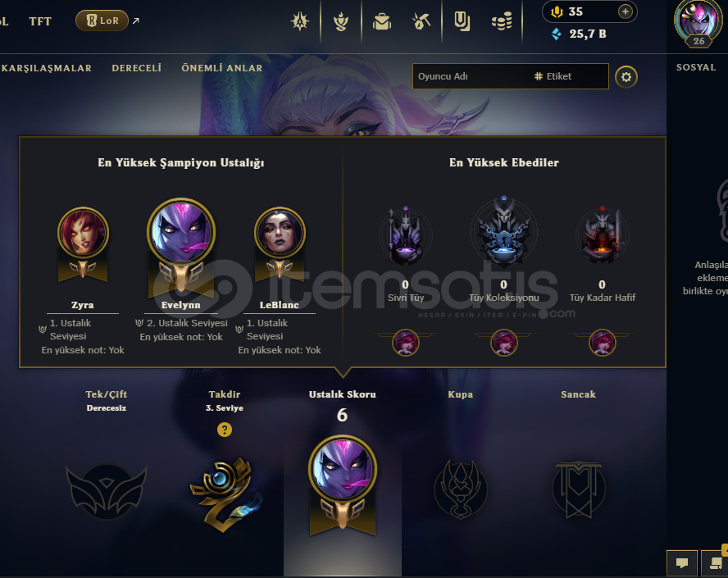Click the Takdir question mark help icon
This screenshot has height=578, width=728.
click(225, 430)
